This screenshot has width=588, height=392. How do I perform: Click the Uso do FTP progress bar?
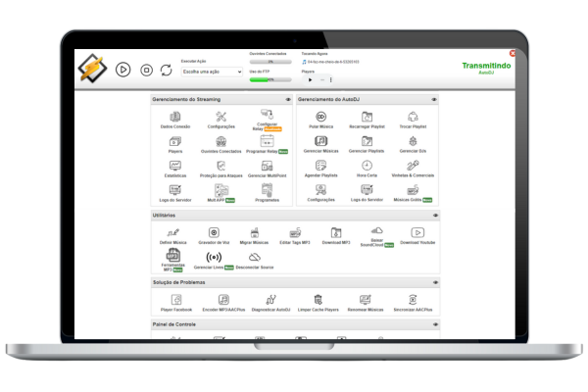point(265,80)
